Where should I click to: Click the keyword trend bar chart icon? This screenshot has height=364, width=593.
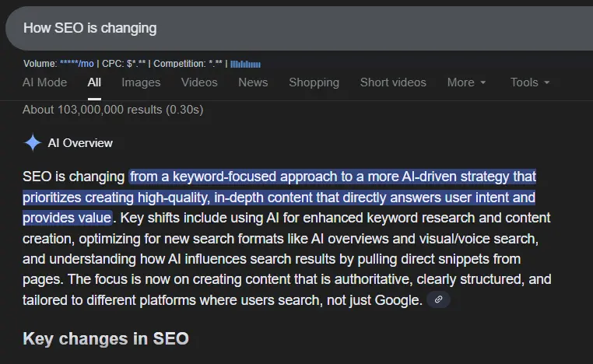pos(245,64)
